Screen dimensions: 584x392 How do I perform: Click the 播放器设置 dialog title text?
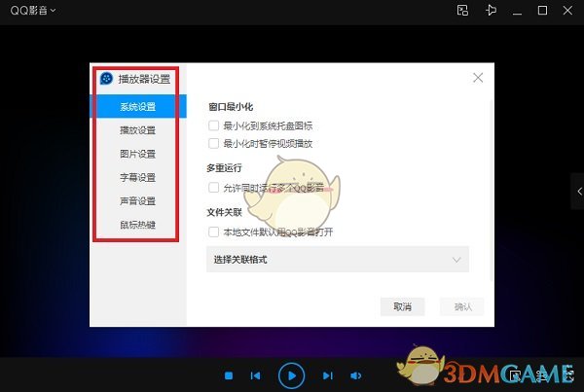point(144,79)
